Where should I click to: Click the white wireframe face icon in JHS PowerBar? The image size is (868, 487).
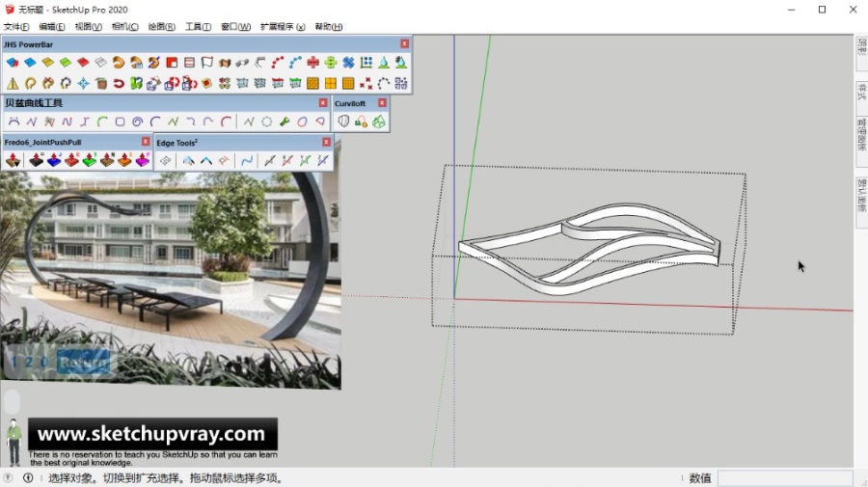pyautogui.click(x=100, y=63)
